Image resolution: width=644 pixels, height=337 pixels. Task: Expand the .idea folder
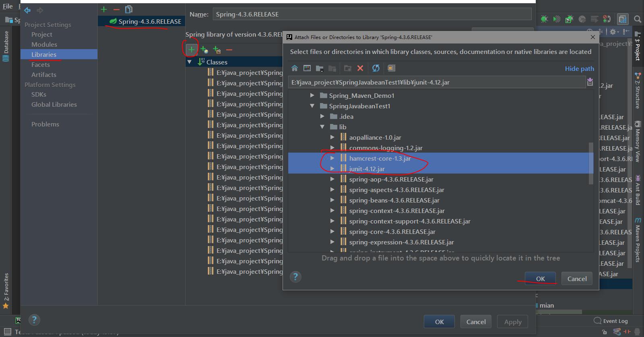[x=322, y=116]
